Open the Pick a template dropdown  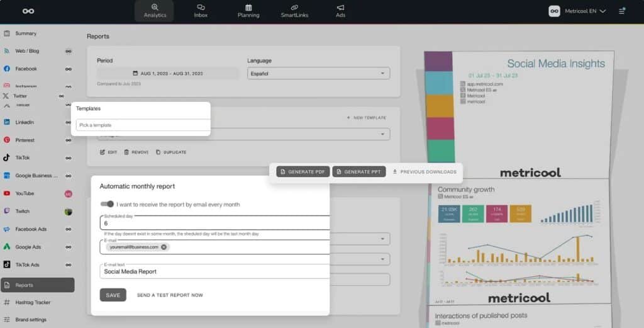143,125
